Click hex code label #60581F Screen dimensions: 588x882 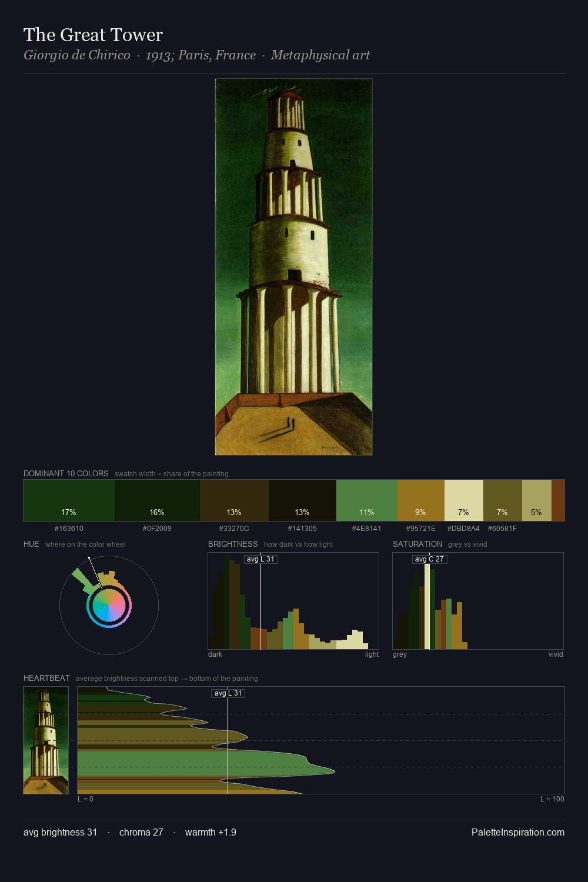click(x=502, y=529)
